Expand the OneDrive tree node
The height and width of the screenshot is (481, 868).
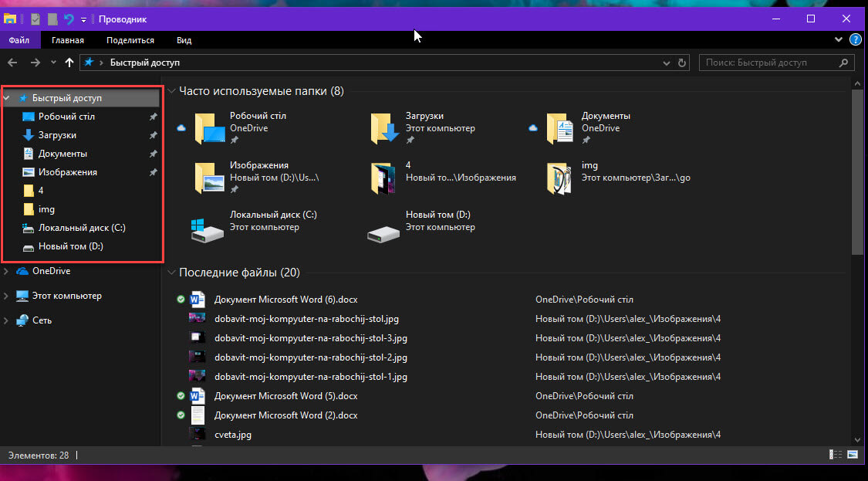click(x=6, y=271)
